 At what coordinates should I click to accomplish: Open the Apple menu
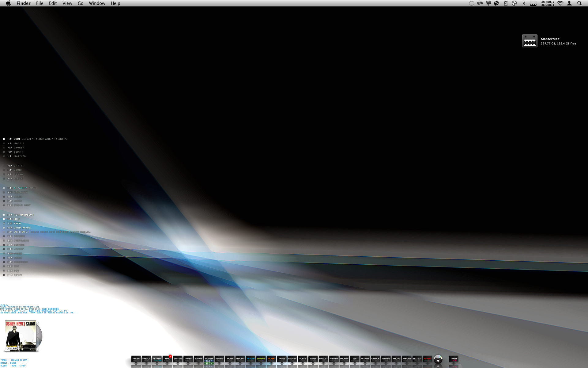8,3
